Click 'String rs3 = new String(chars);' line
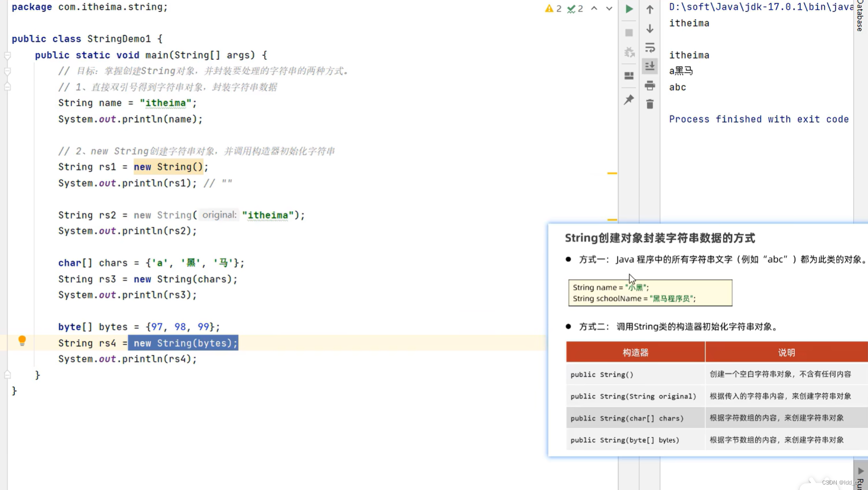Viewport: 868px width, 490px height. click(x=148, y=279)
